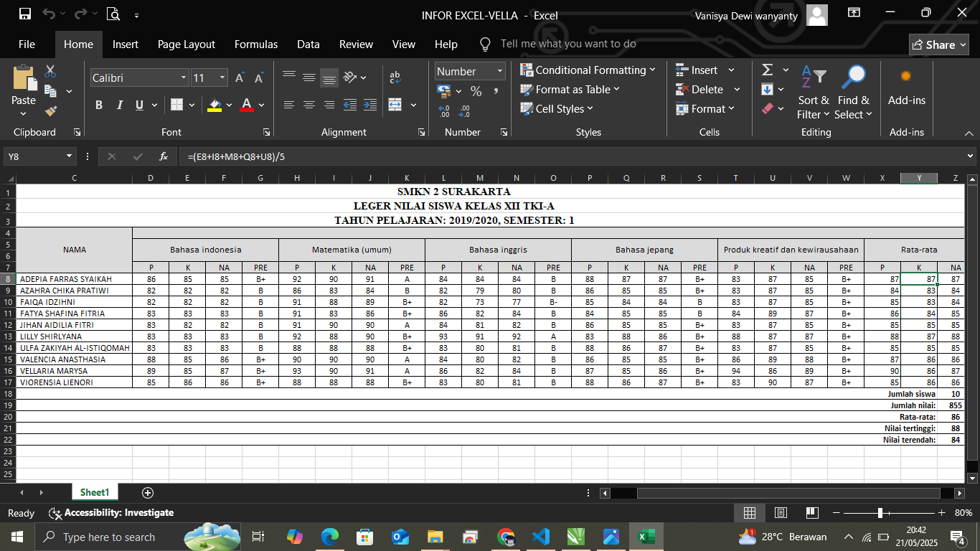This screenshot has width=980, height=551.
Task: Open Print Preview from quick access toolbar
Action: click(x=112, y=14)
